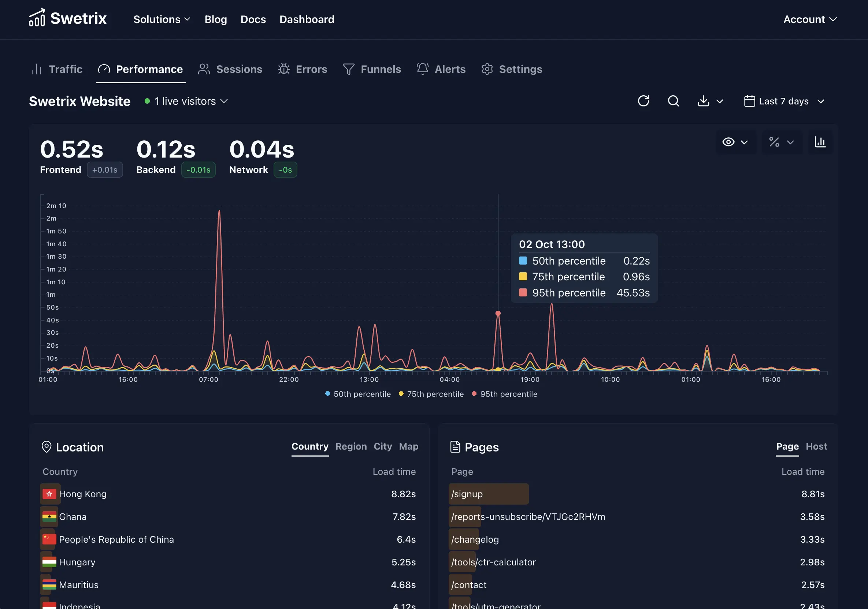Click the /signup page row
The width and height of the screenshot is (868, 609).
click(x=489, y=494)
